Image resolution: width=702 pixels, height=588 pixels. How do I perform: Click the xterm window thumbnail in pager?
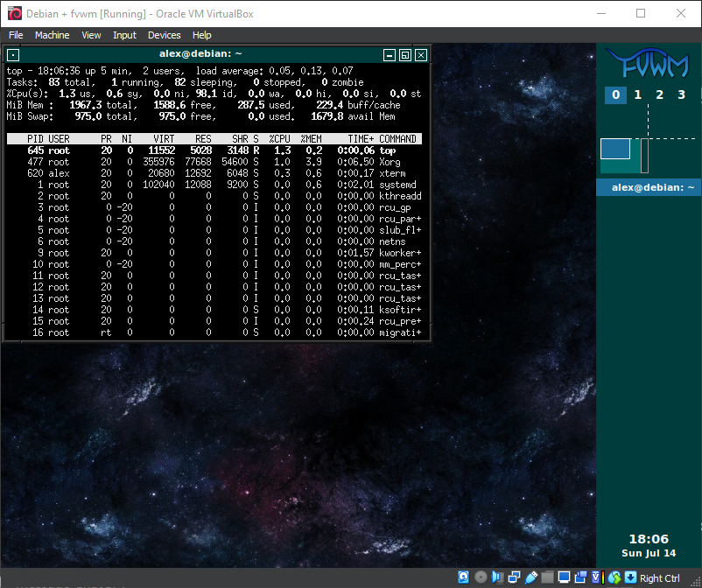[x=615, y=149]
